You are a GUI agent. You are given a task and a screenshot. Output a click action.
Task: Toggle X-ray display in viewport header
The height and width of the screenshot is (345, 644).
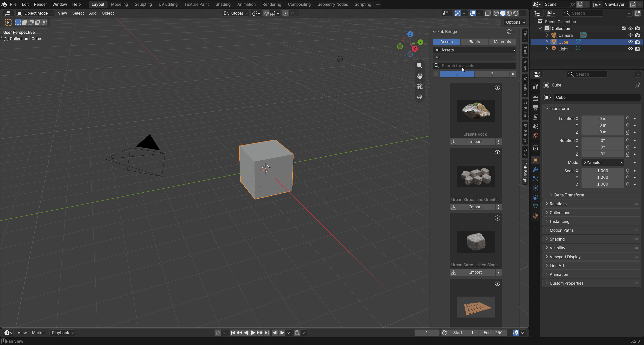tap(488, 13)
